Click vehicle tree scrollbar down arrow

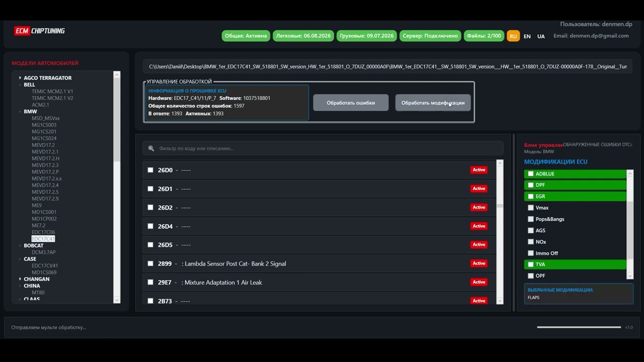(x=117, y=300)
